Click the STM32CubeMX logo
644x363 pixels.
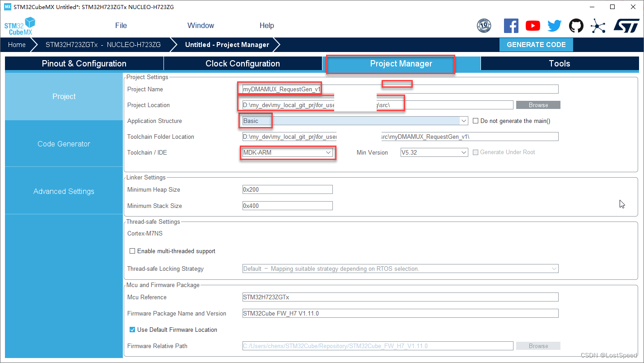[19, 26]
